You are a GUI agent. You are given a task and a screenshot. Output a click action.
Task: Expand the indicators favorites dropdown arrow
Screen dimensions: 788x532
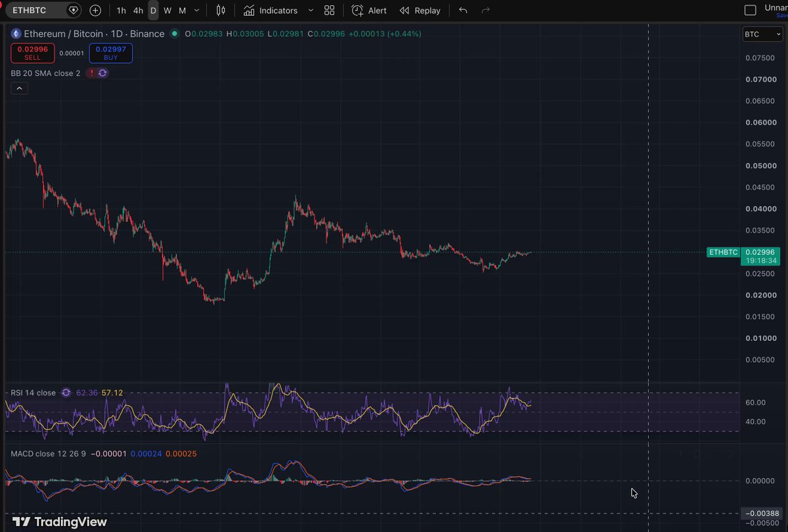tap(311, 11)
